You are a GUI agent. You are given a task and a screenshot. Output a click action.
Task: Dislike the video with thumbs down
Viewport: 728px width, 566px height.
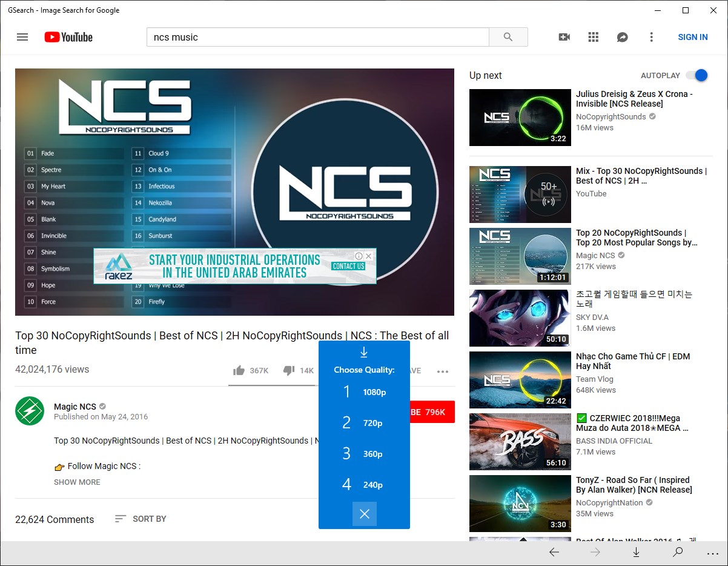point(289,370)
